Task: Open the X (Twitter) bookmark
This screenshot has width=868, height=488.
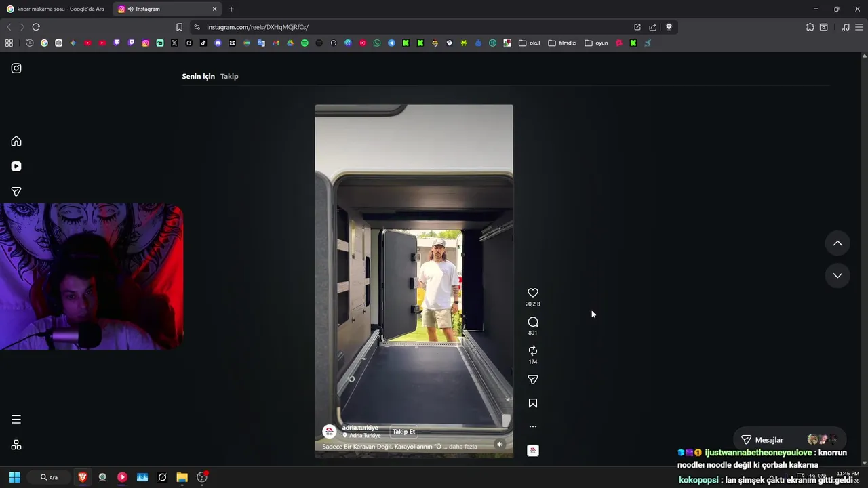Action: pyautogui.click(x=174, y=43)
